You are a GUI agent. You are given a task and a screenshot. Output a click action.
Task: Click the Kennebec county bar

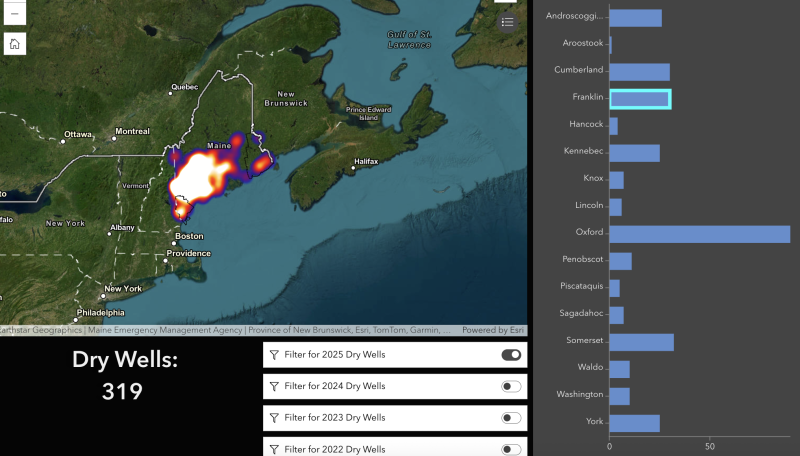click(x=634, y=153)
